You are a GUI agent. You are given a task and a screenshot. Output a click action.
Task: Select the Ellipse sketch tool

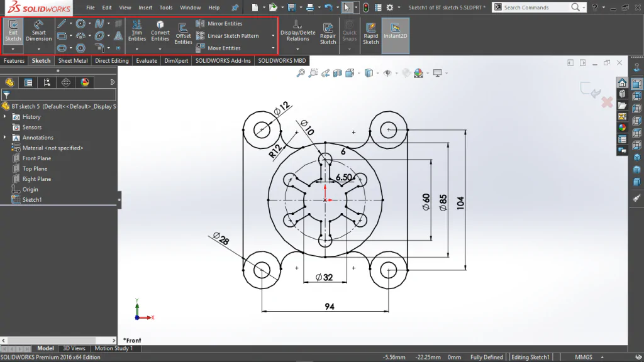[x=99, y=36]
